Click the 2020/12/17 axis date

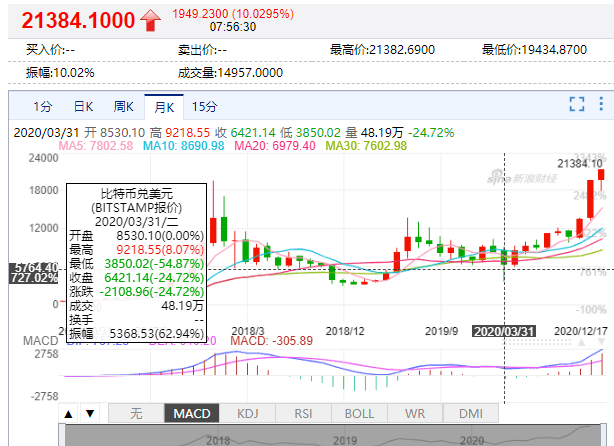tap(581, 331)
